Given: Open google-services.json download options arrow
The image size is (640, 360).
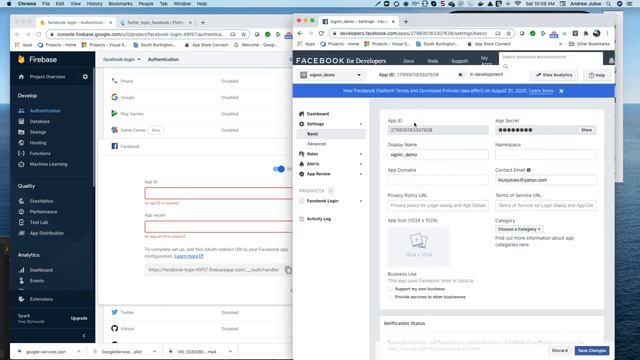Looking at the screenshot, I should [79, 351].
